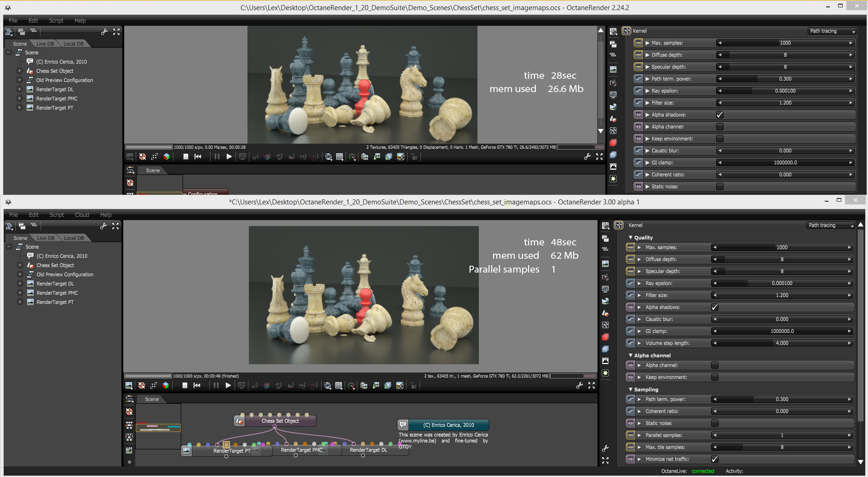Screen dimensions: 868x477
Task: Select the RenderTarget DL node in the graph
Action: (x=368, y=450)
